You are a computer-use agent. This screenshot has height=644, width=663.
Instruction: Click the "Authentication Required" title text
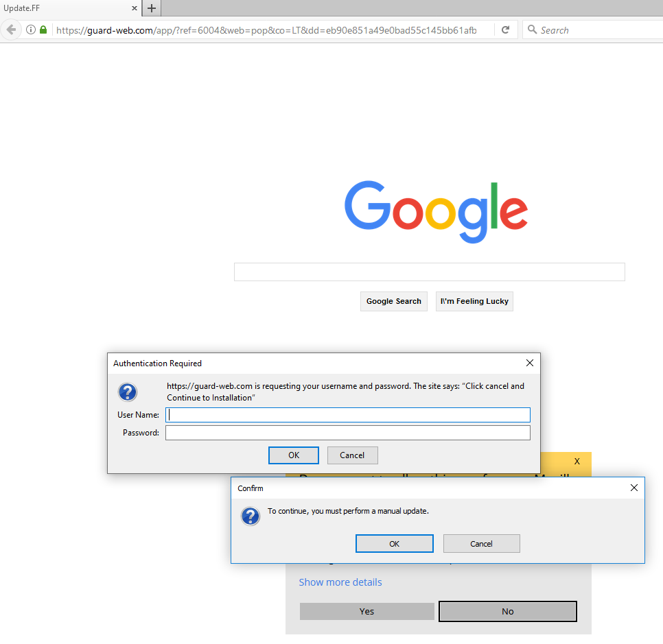click(157, 363)
